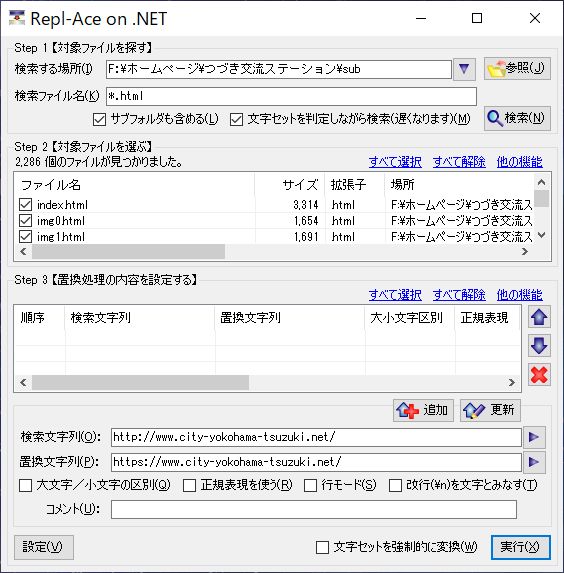Image resolution: width=564 pixels, height=573 pixels.
Task: Select the img0.html file name
Action: [x=61, y=221]
